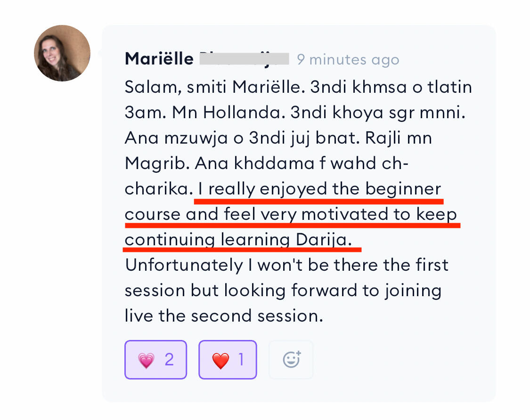Click the redacted surname next to Mariëlle
The width and height of the screenshot is (530, 420).
[x=244, y=59]
